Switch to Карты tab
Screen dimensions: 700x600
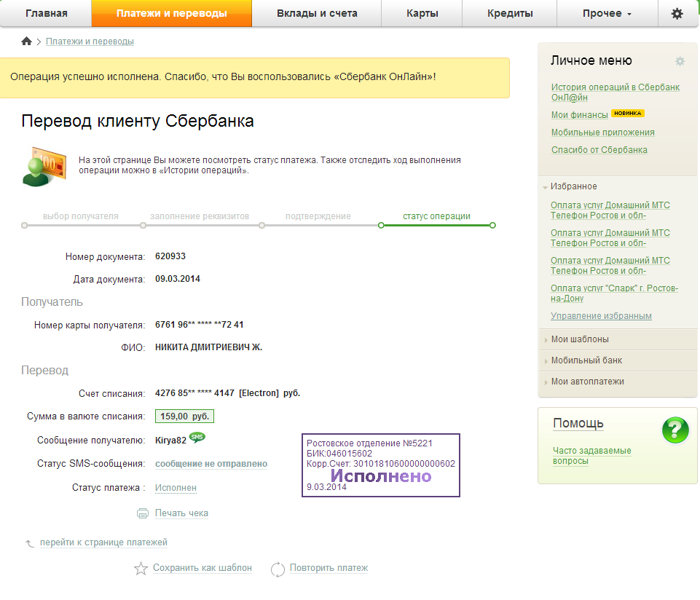422,13
